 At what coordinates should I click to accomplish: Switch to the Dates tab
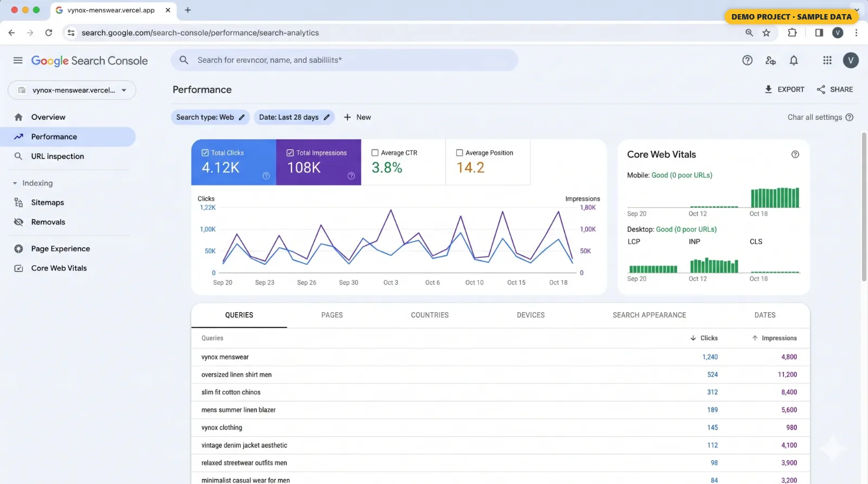765,315
